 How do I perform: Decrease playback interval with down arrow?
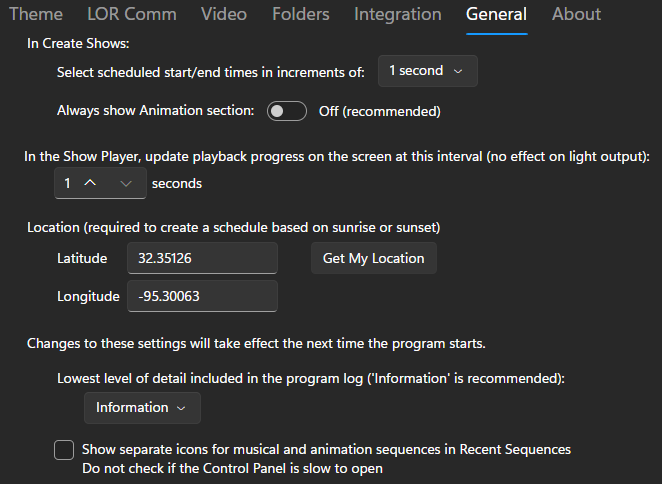(x=125, y=183)
